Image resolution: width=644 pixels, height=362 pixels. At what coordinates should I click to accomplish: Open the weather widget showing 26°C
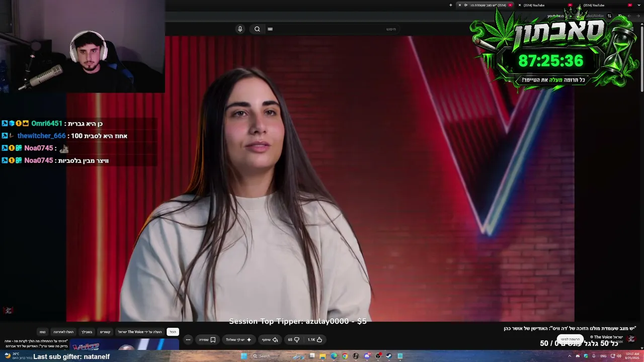(18, 356)
